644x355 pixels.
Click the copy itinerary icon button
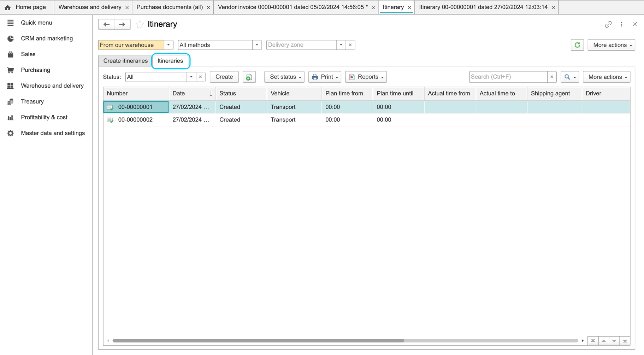pyautogui.click(x=249, y=77)
